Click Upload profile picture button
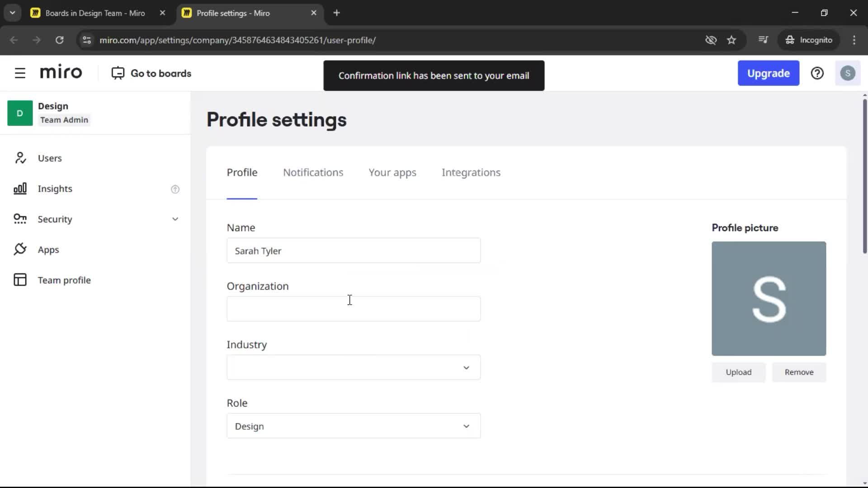This screenshot has width=868, height=488. (739, 372)
